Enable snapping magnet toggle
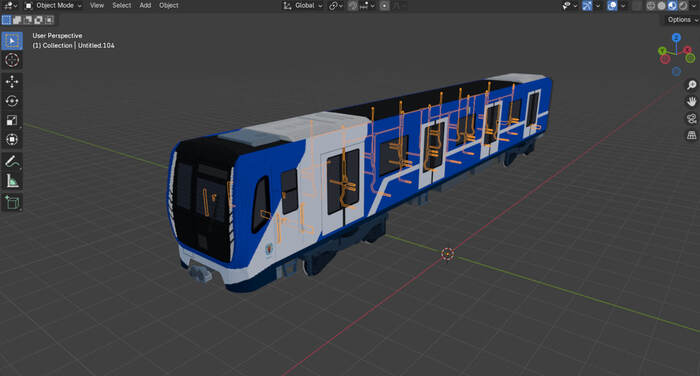Viewport: 700px width, 376px height. 353,6
